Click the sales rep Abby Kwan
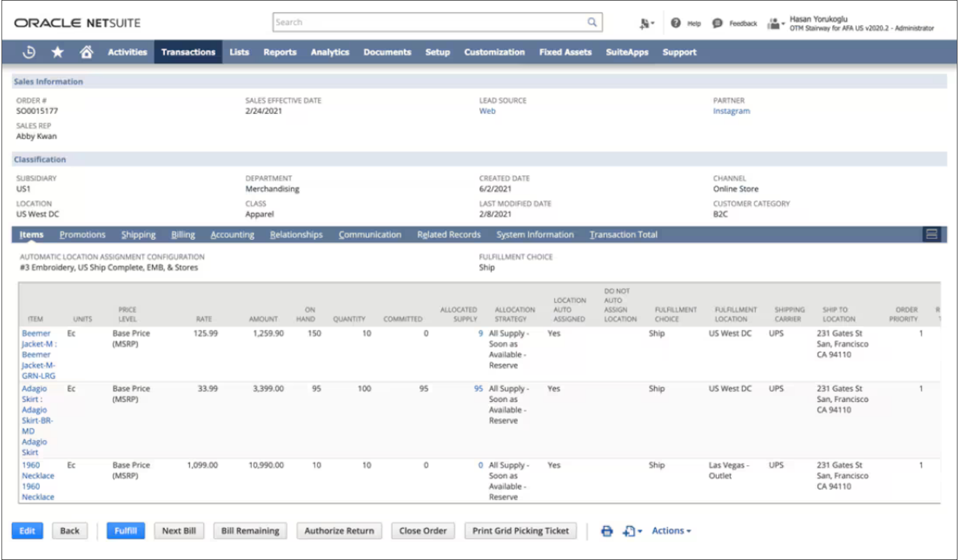Viewport: 959px width, 560px height. point(36,136)
